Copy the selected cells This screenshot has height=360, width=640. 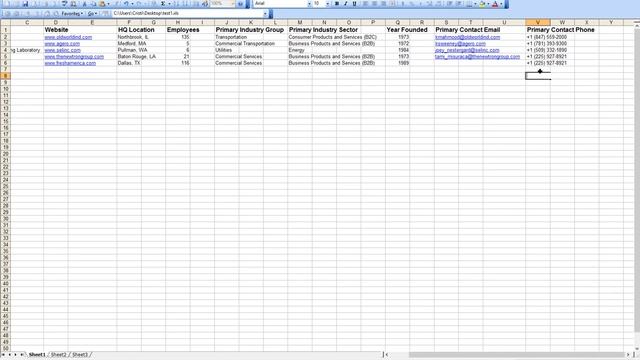point(93,4)
